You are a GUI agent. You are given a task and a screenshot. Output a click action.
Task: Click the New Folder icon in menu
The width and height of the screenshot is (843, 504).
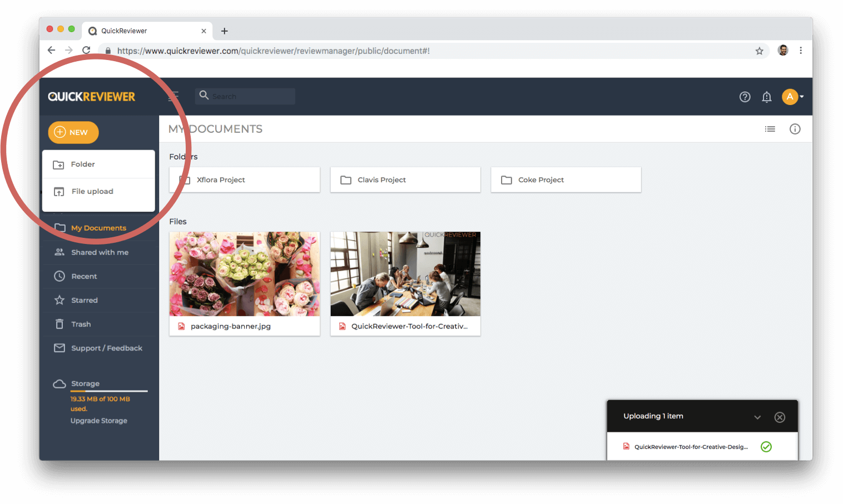pyautogui.click(x=58, y=164)
